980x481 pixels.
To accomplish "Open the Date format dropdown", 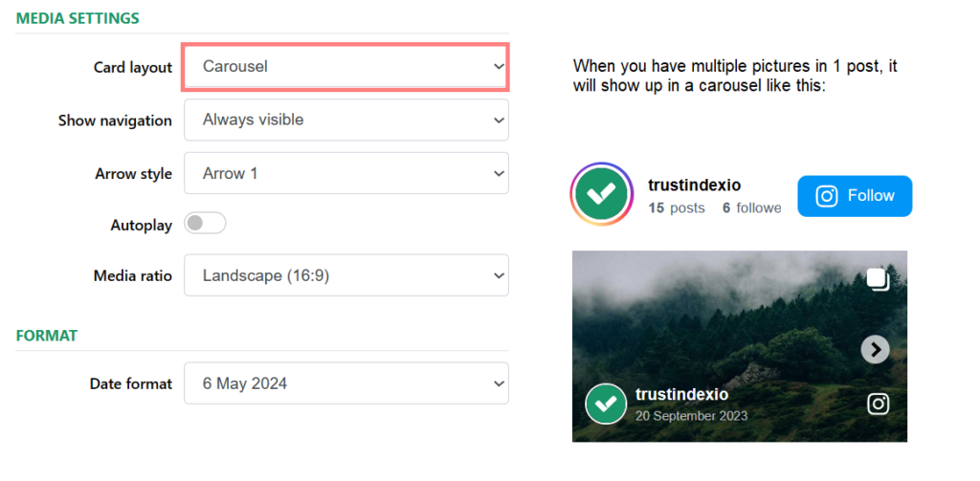I will (x=345, y=383).
